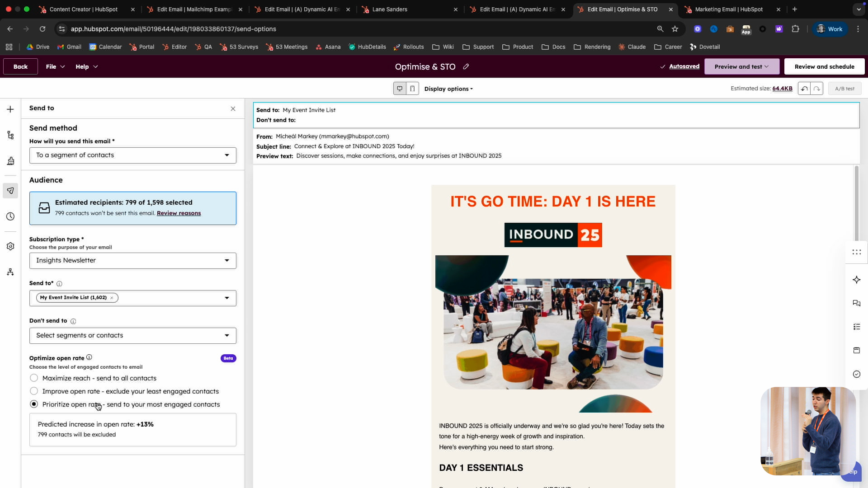Select Maximize reach - send to all contacts
This screenshot has height=488, width=868.
[34, 378]
